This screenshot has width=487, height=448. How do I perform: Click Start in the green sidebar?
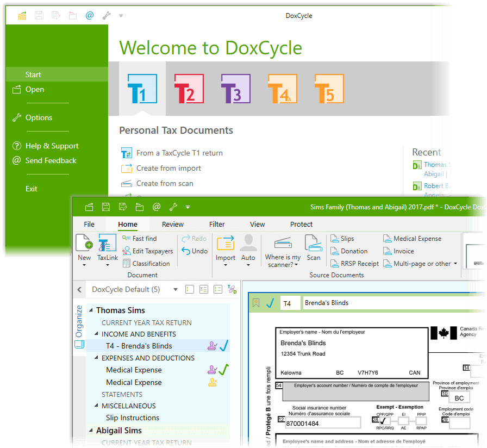pos(57,74)
